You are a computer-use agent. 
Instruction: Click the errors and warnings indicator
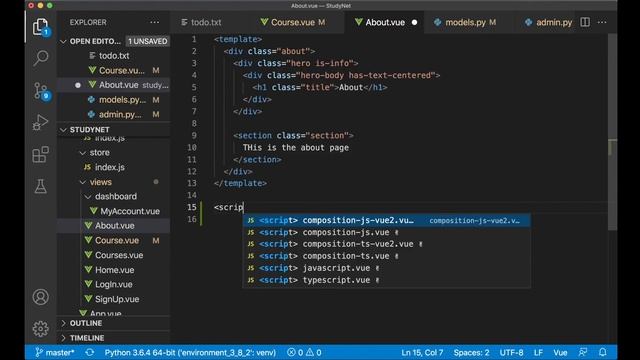point(304,352)
